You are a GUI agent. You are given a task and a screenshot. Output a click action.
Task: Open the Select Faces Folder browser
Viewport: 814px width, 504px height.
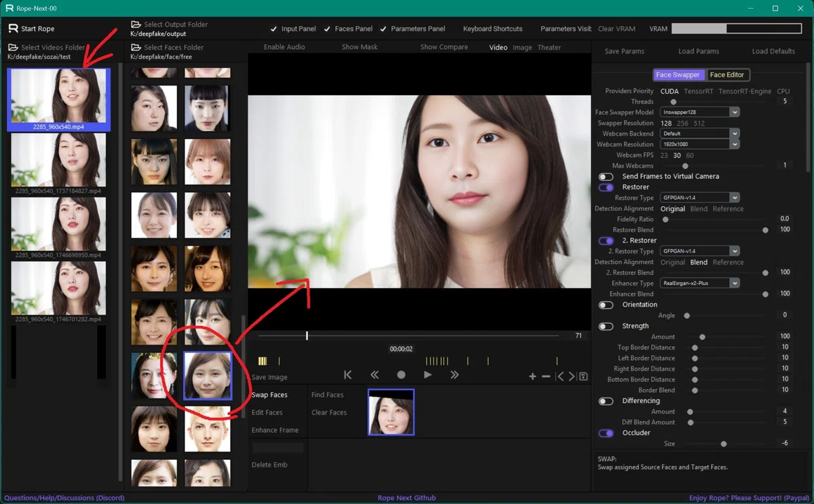coord(168,47)
